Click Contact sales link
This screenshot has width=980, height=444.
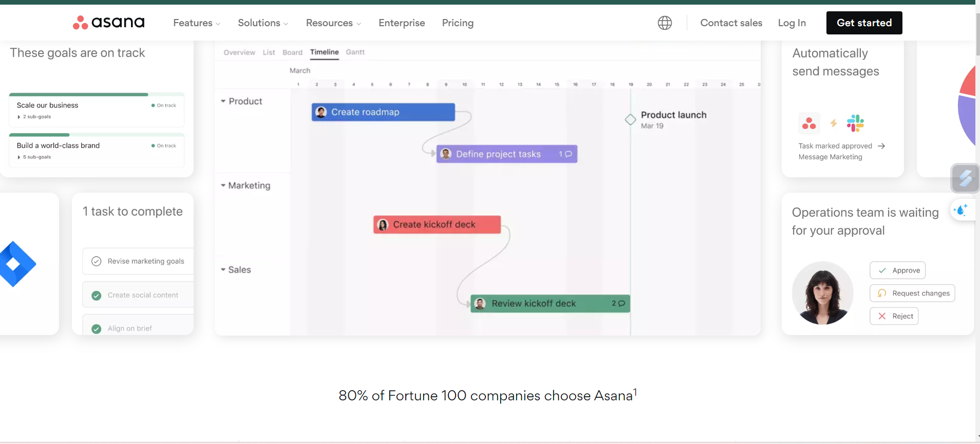coord(731,23)
